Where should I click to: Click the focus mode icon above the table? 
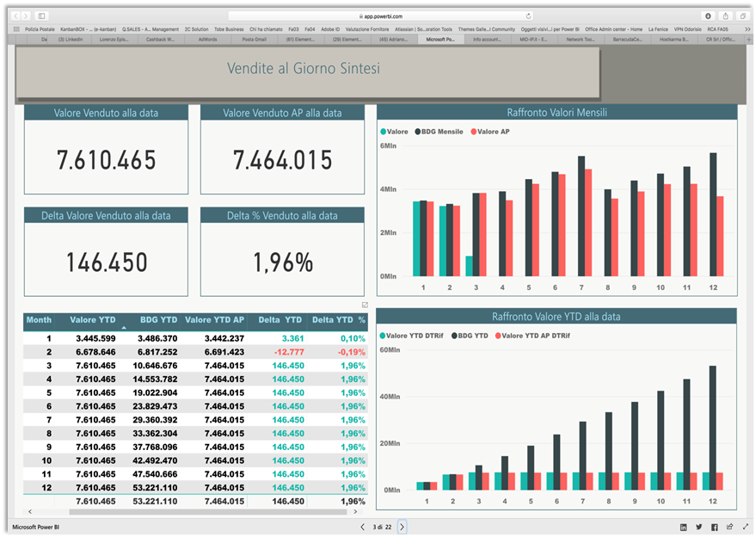point(365,305)
